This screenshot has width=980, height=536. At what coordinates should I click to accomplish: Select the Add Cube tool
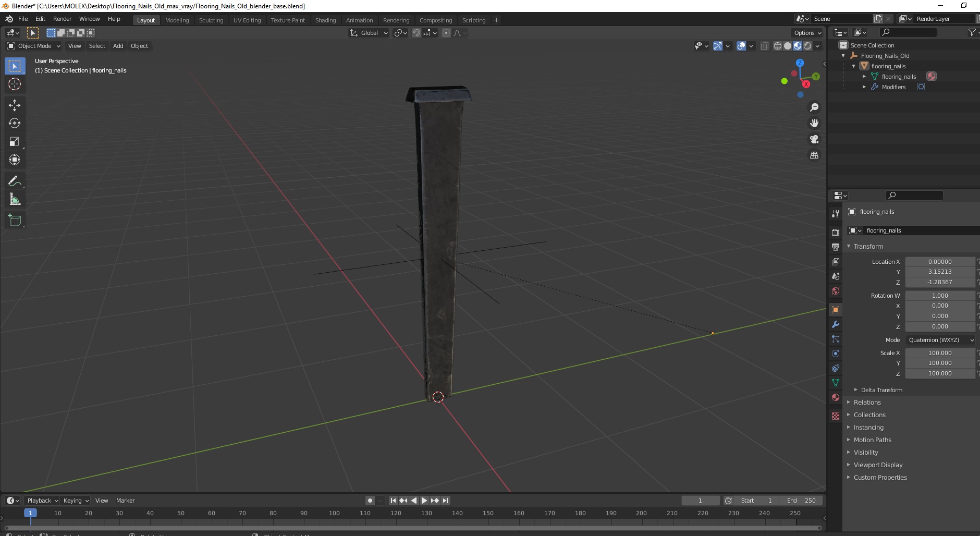[15, 221]
